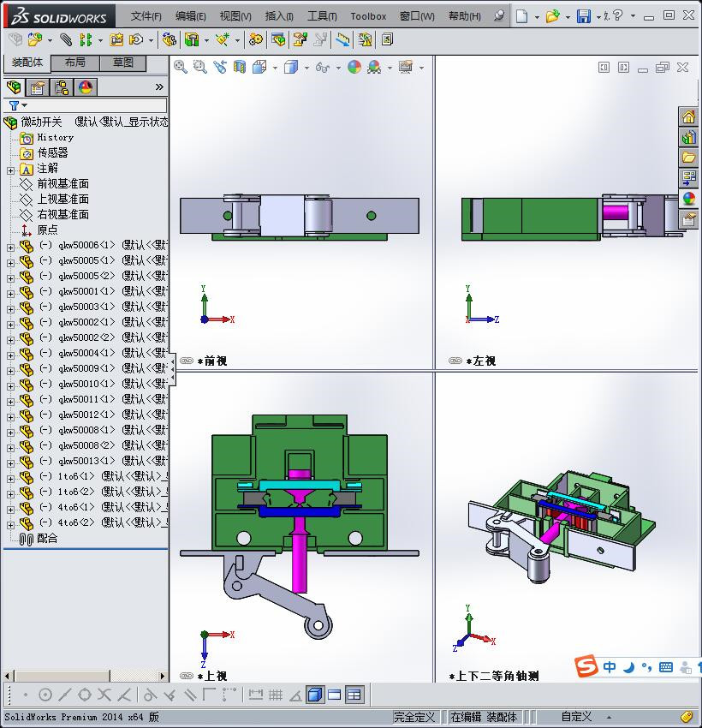Select the 原点 origin item
The height and width of the screenshot is (728, 702).
click(47, 230)
